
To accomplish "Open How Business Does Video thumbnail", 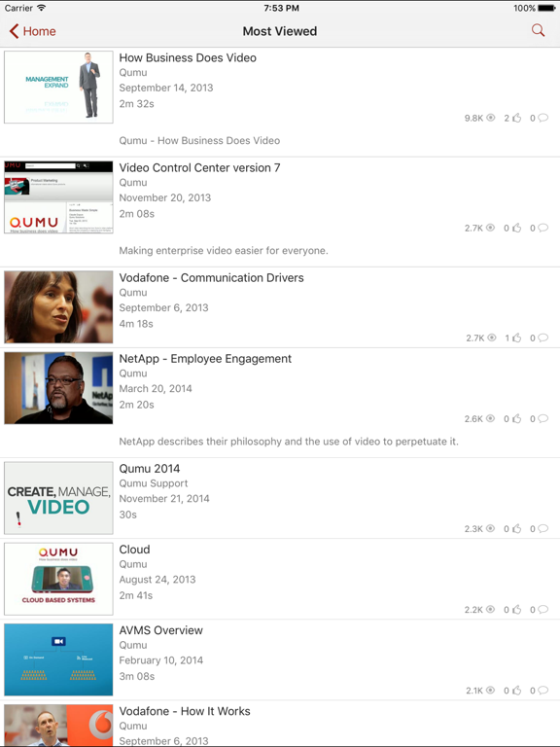I will (x=58, y=88).
